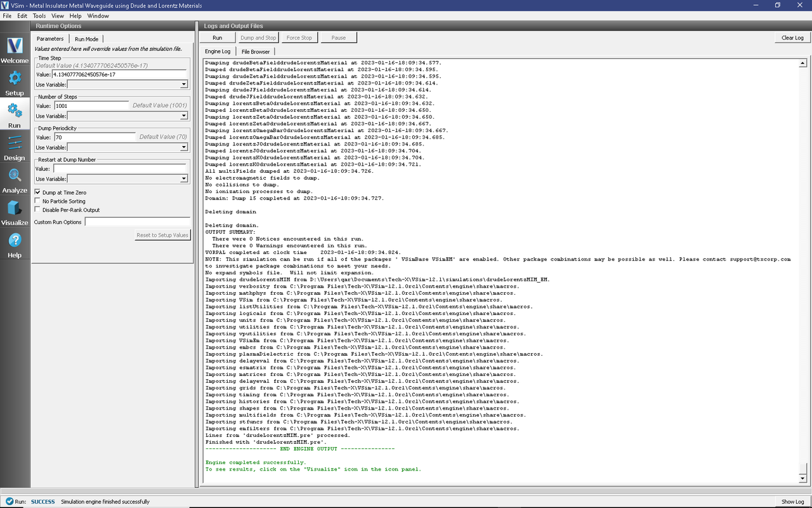The image size is (812, 508).
Task: Open the View menu
Action: click(x=58, y=15)
